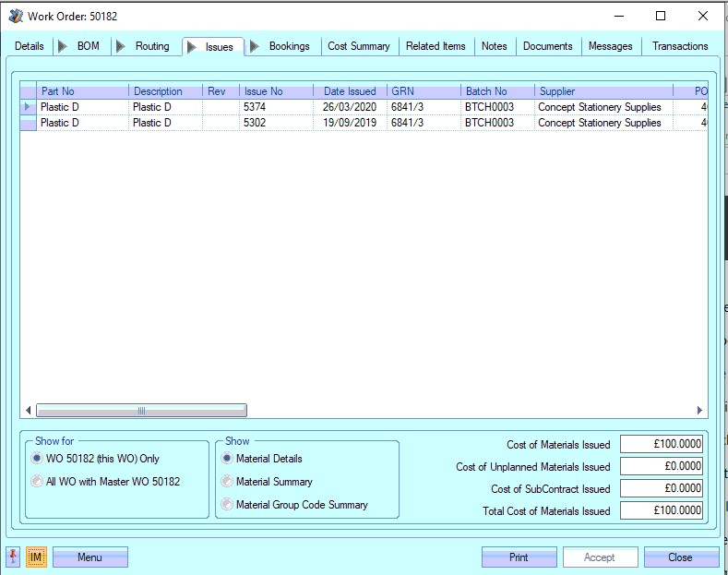Select the Material Summary radio button

tap(227, 482)
